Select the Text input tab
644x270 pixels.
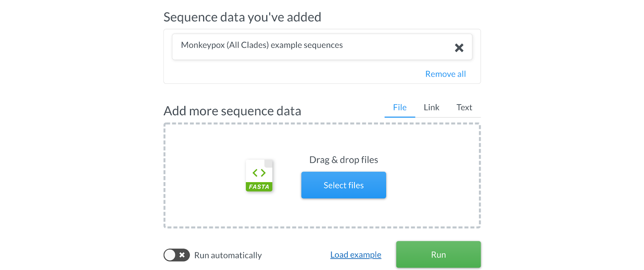464,108
